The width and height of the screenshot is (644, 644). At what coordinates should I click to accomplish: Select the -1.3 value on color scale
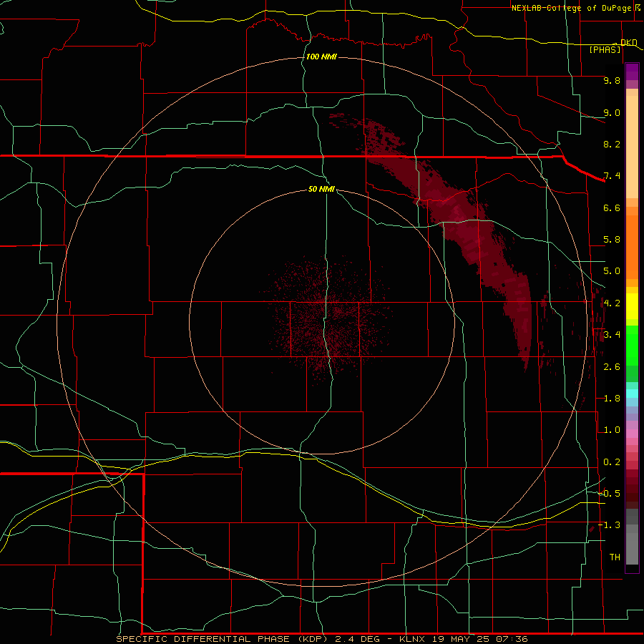click(x=610, y=525)
